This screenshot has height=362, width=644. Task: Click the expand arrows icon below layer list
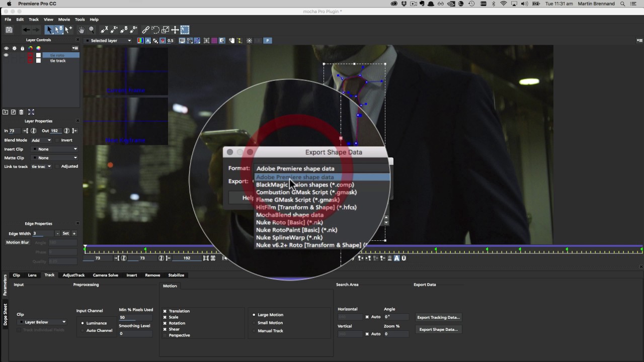pos(31,112)
